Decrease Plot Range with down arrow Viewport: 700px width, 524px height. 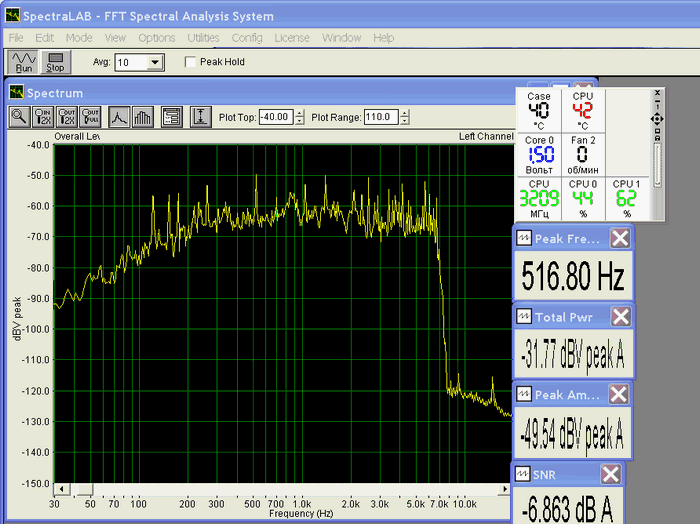pos(404,121)
